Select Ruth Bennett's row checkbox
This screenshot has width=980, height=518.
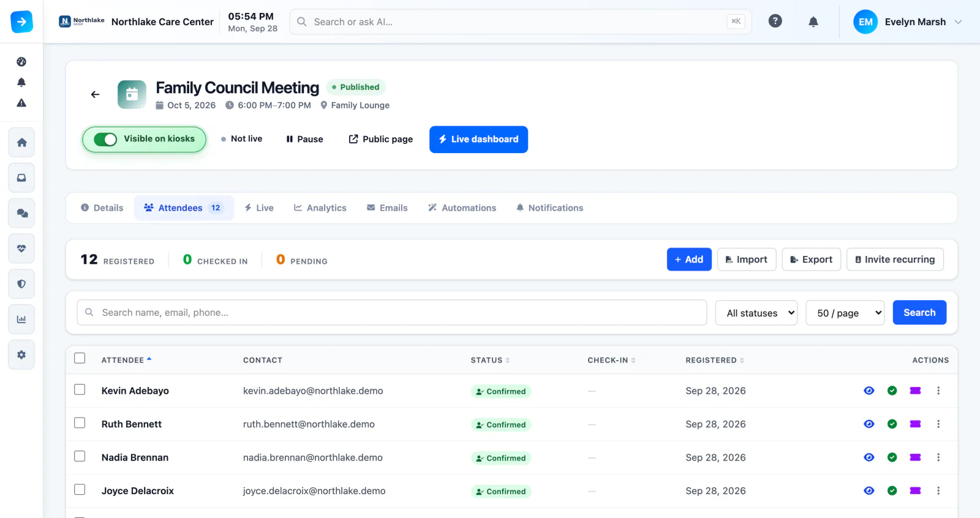click(80, 422)
